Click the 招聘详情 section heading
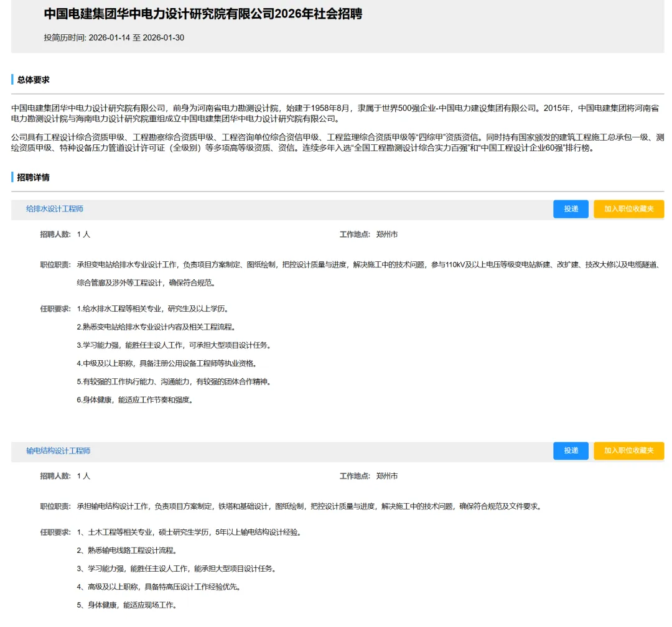Viewport: 672px width, 627px height. (x=33, y=177)
